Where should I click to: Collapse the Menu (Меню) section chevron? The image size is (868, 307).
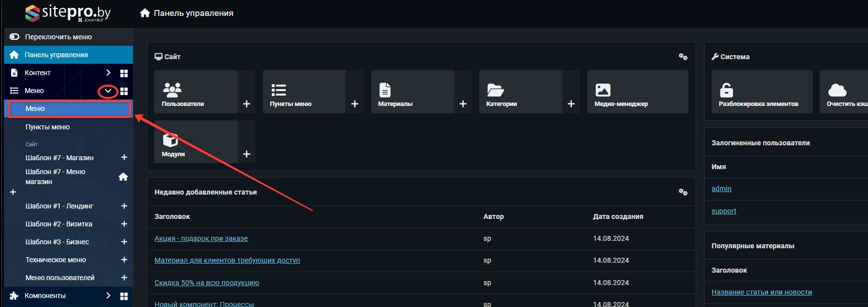coord(108,91)
